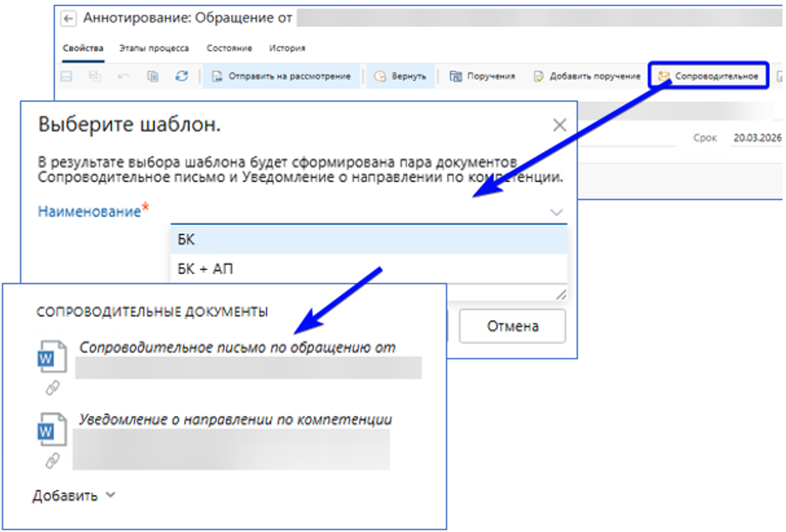This screenshot has height=532, width=786.
Task: Click Отправить на рассмотрение button
Action: click(x=281, y=77)
